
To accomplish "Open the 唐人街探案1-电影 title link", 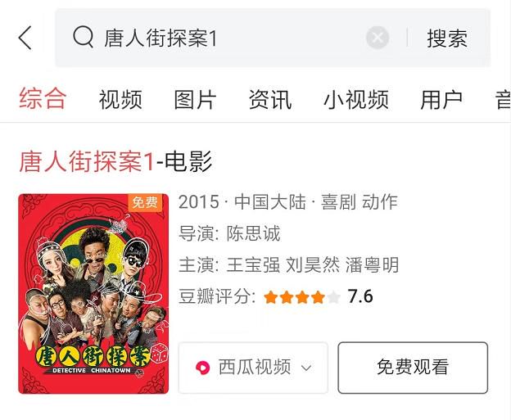I will click(x=115, y=161).
